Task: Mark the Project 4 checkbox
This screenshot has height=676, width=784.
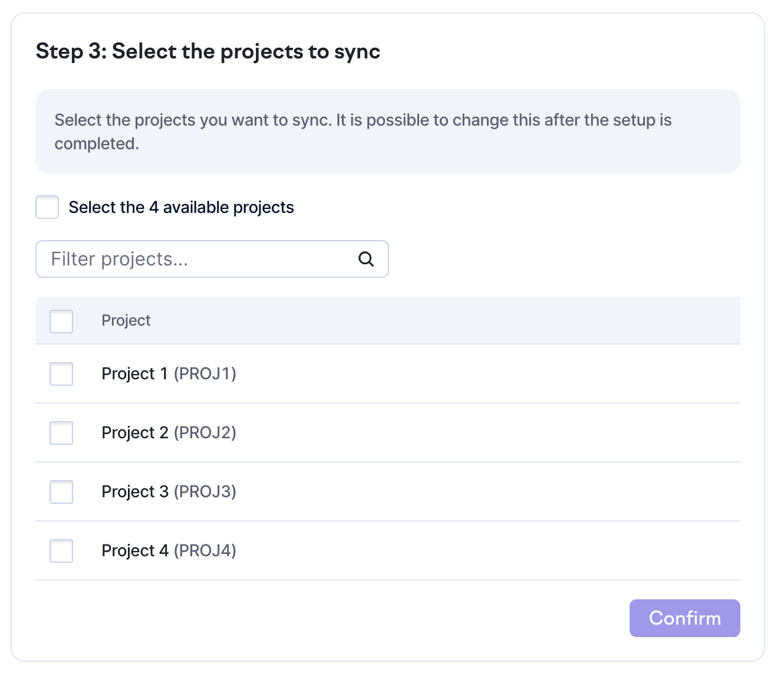Action: pos(61,551)
